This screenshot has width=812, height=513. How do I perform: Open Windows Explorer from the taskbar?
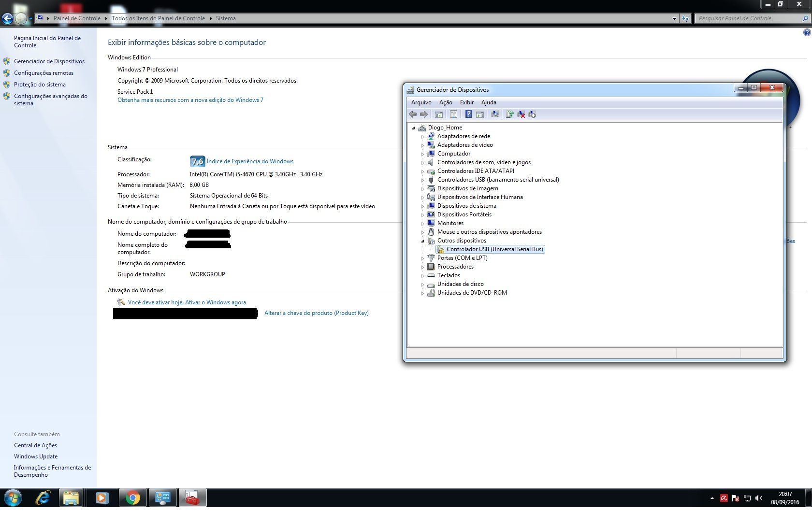click(71, 498)
